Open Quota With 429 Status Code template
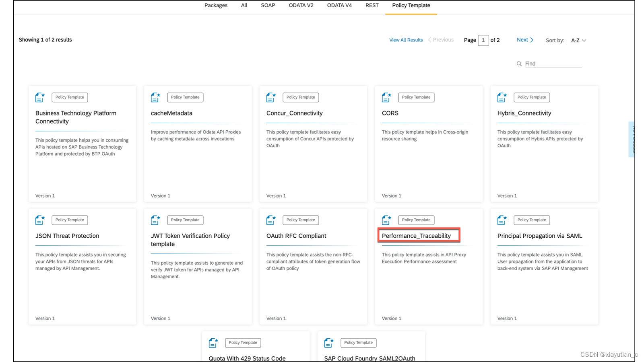This screenshot has height=362, width=644. pos(247,358)
